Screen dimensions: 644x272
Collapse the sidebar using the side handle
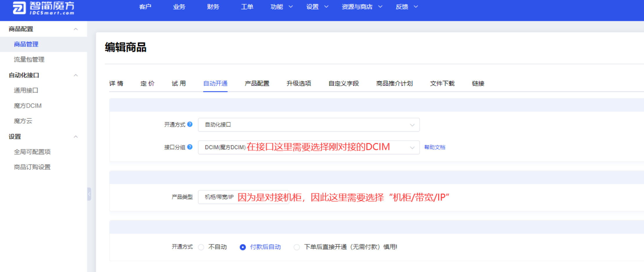89,194
